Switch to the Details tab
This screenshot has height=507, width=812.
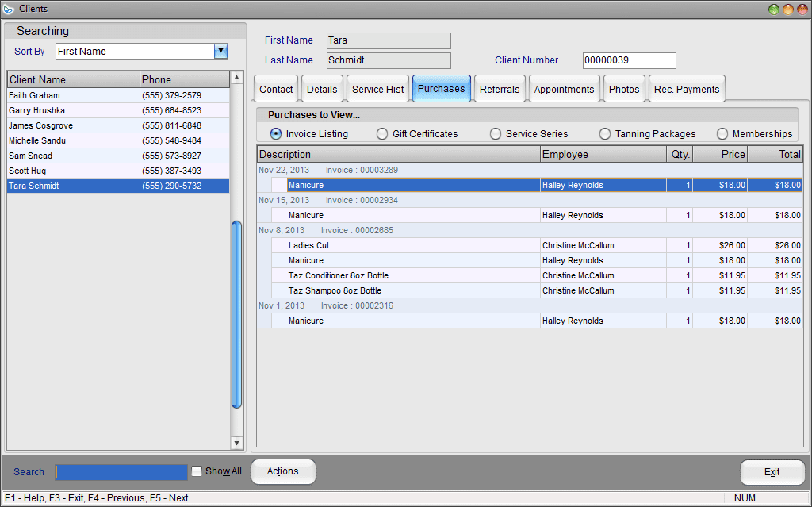pyautogui.click(x=322, y=89)
